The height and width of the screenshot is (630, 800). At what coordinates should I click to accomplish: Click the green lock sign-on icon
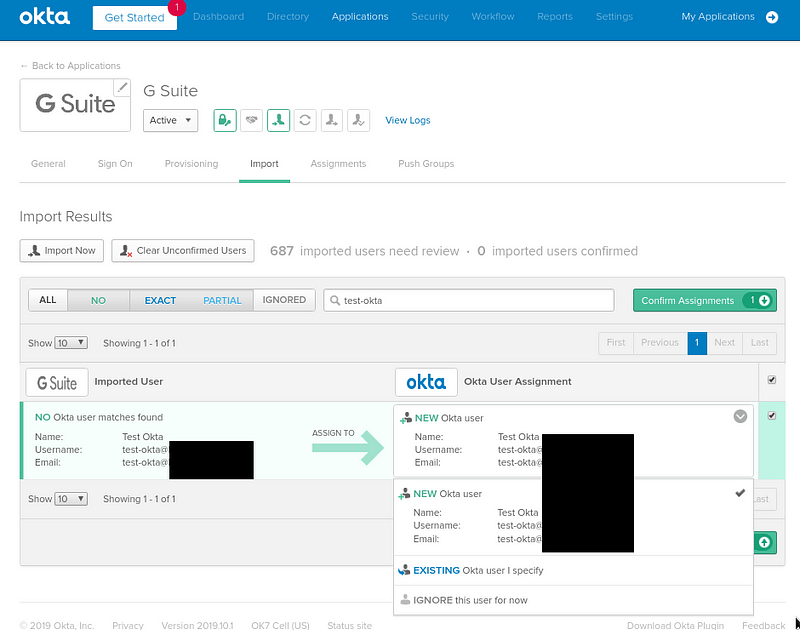[x=224, y=120]
